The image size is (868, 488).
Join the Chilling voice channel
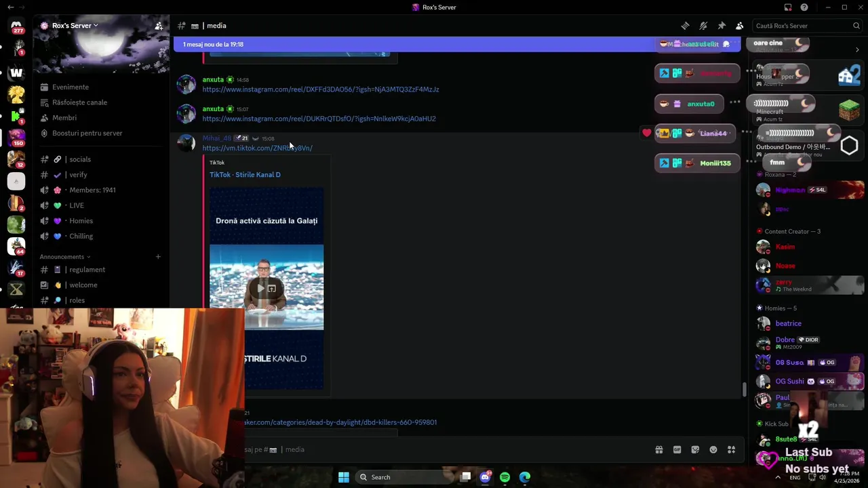pos(81,236)
